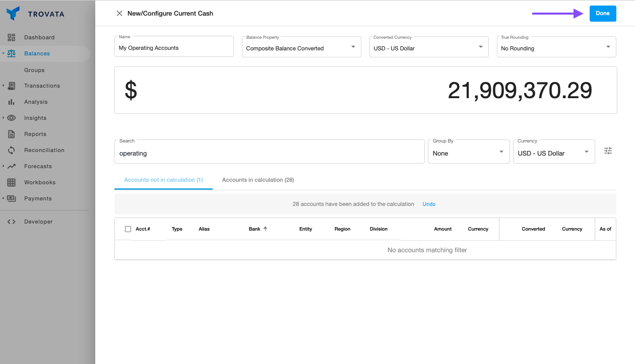
Task: Open the filter settings icon beside Currency
Action: pos(608,151)
